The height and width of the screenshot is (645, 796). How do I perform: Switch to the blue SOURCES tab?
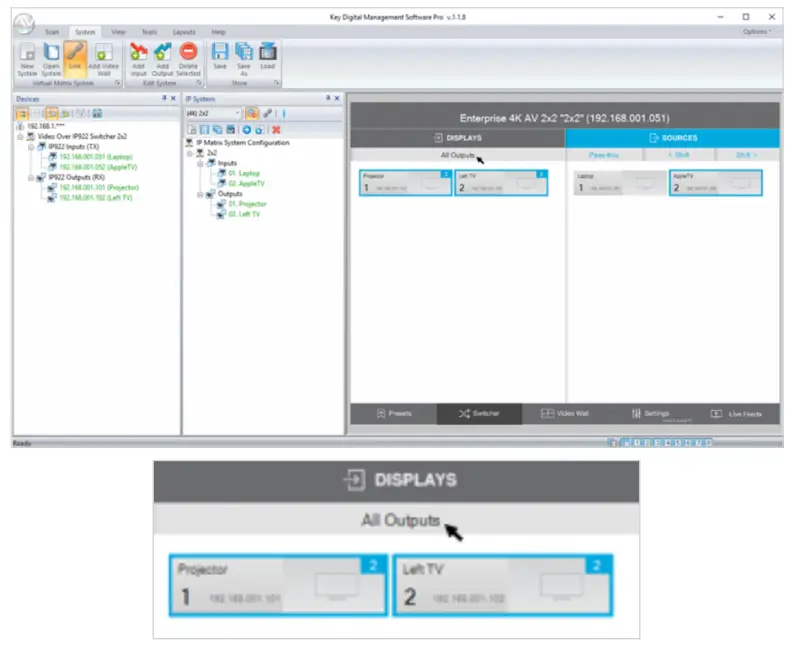(673, 138)
